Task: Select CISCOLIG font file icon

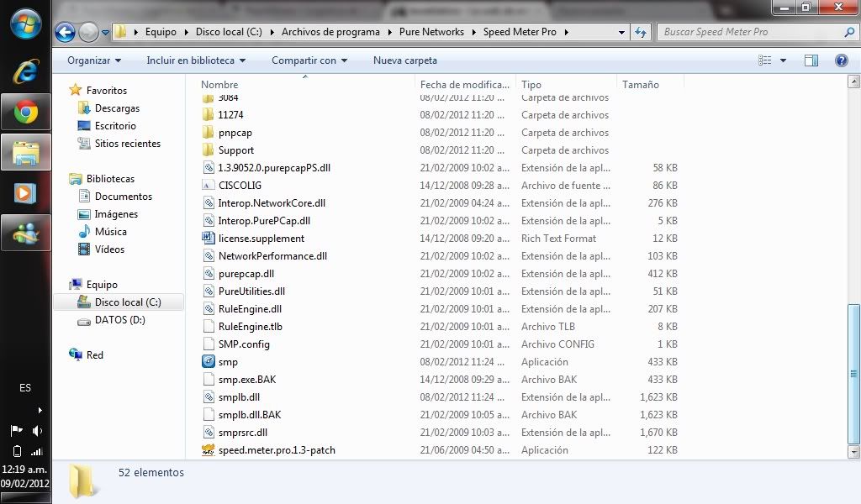Action: pyautogui.click(x=209, y=186)
